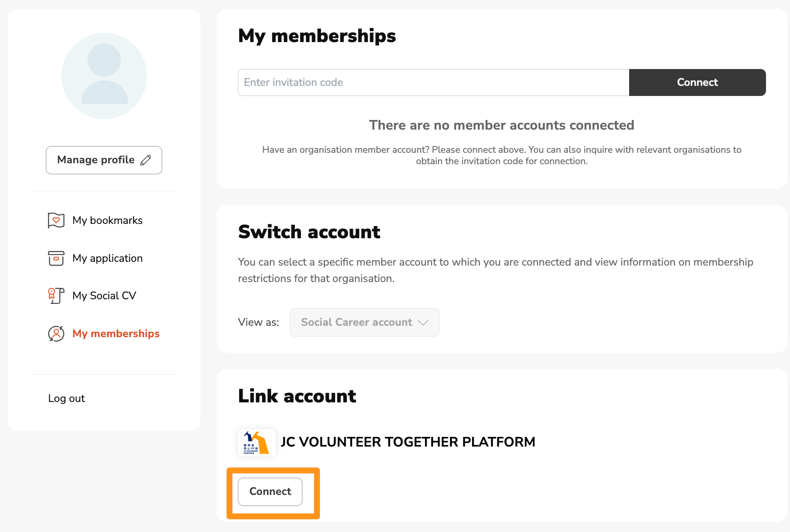Screen dimensions: 790x532
Task: Click the My Social CV certificate icon
Action: tap(56, 295)
